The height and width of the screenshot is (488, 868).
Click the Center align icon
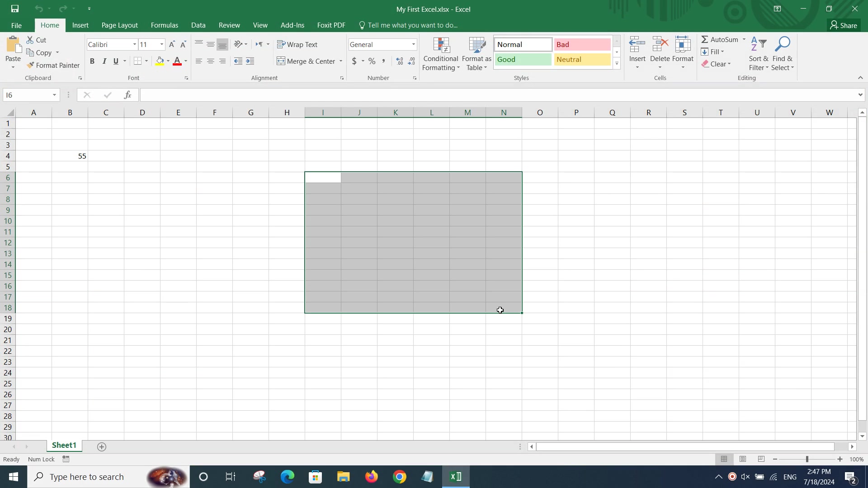tap(211, 61)
